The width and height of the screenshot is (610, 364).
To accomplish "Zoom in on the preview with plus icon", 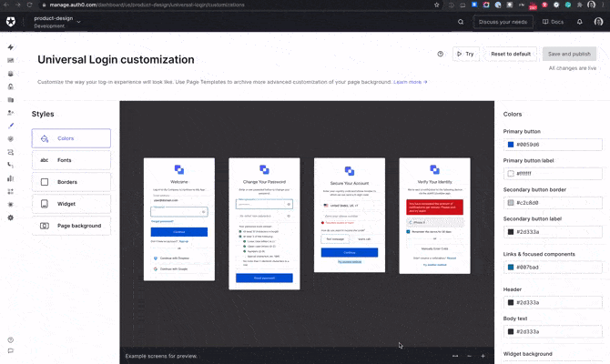I will pyautogui.click(x=483, y=356).
